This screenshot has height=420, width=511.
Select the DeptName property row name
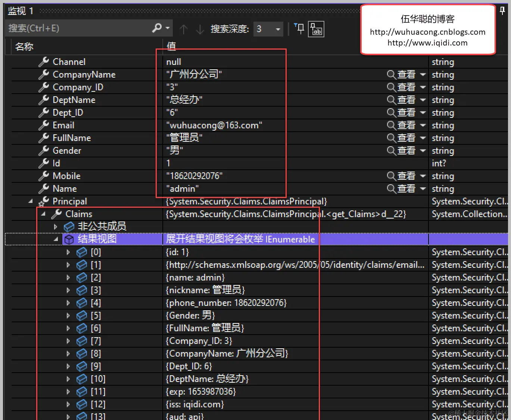[74, 100]
